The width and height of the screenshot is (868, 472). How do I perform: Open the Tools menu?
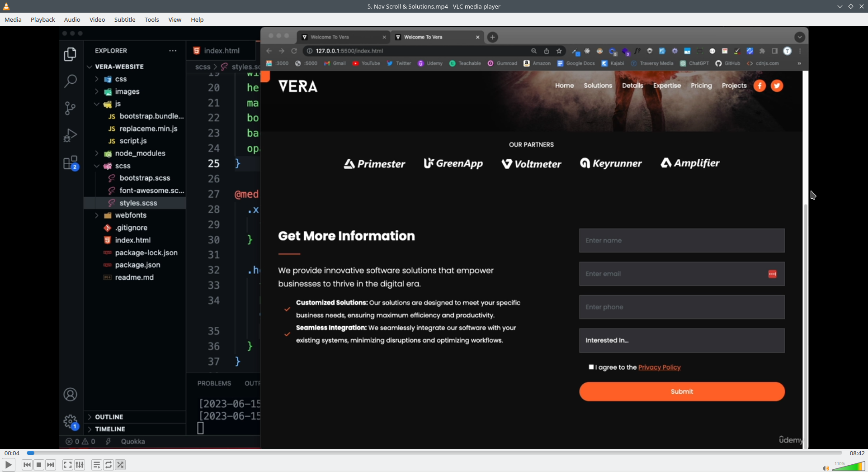[x=152, y=19]
